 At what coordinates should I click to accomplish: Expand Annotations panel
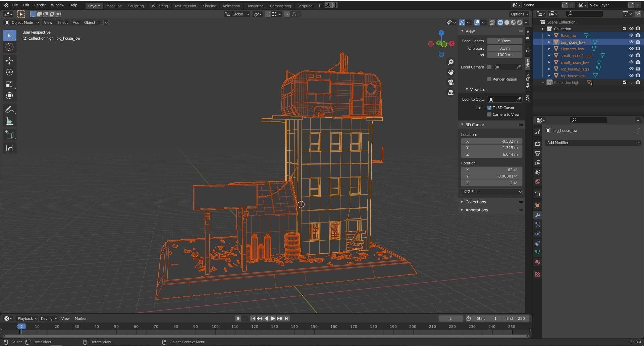(476, 210)
